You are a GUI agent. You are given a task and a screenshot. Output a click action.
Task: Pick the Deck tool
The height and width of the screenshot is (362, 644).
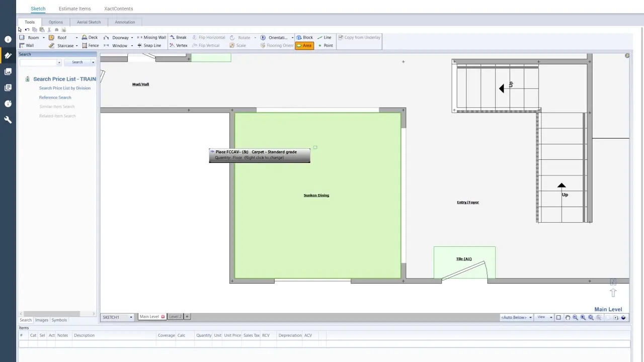point(90,38)
